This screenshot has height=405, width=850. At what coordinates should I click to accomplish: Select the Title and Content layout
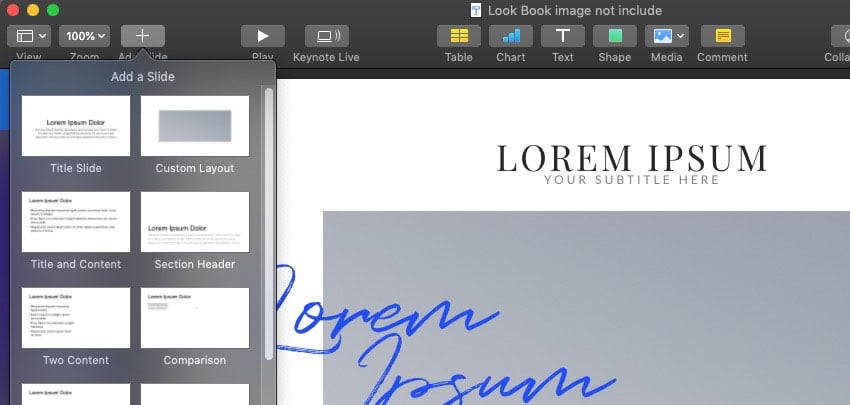pyautogui.click(x=76, y=222)
